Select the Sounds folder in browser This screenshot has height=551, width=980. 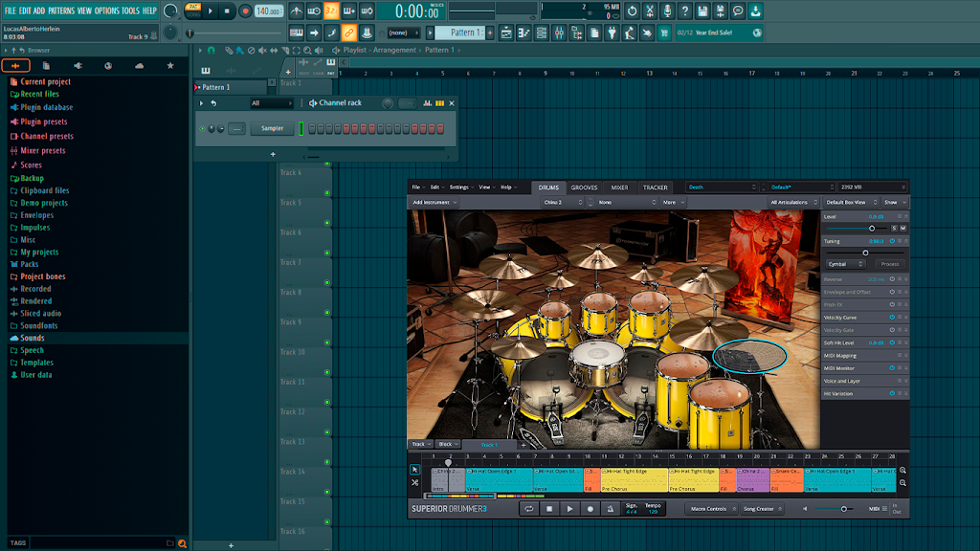click(x=33, y=338)
